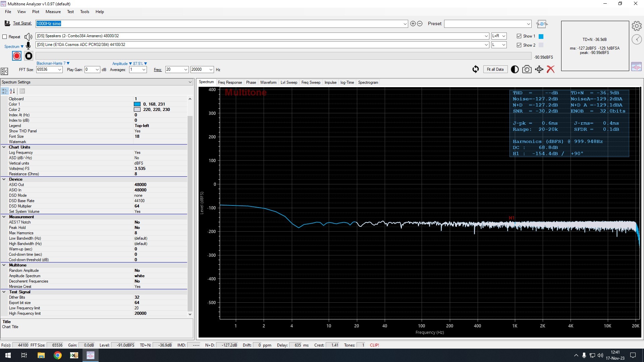This screenshot has width=644, height=362.
Task: Switch to the Lvl Sweep tab
Action: click(289, 82)
